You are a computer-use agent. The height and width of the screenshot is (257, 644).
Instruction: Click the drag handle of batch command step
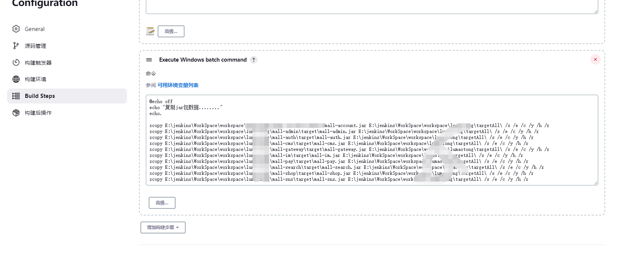coord(149,60)
